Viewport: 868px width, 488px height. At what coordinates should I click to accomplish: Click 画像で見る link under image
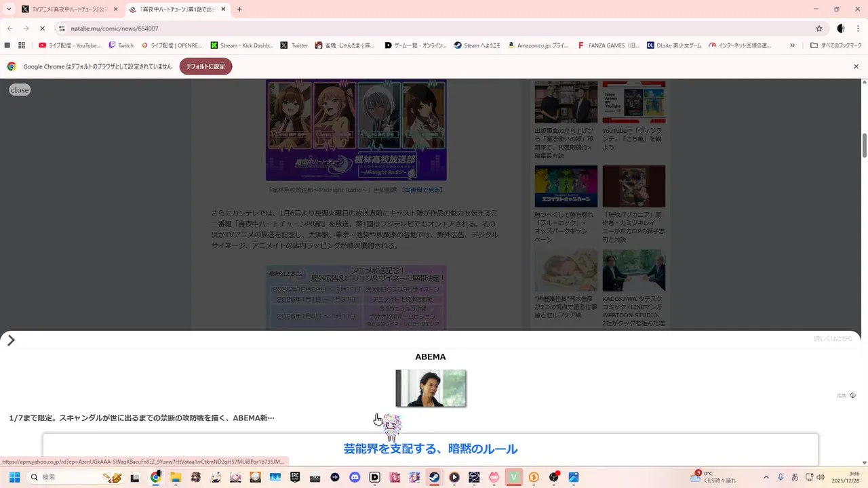coord(422,190)
